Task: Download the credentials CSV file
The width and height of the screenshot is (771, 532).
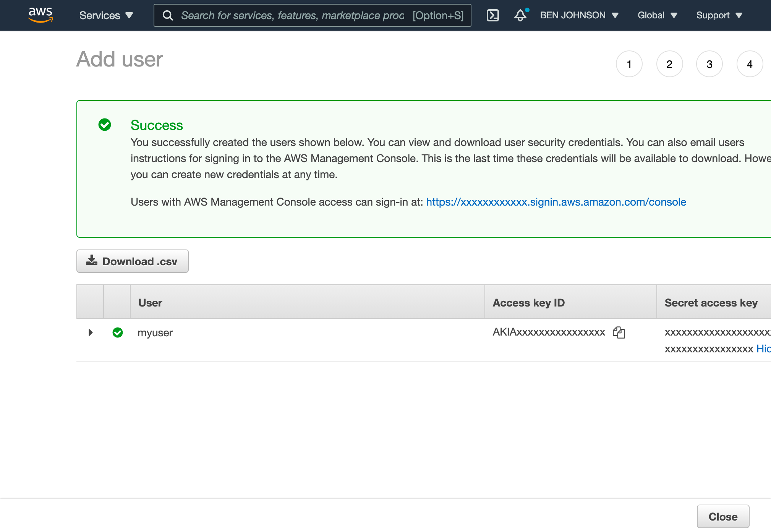Action: click(132, 261)
